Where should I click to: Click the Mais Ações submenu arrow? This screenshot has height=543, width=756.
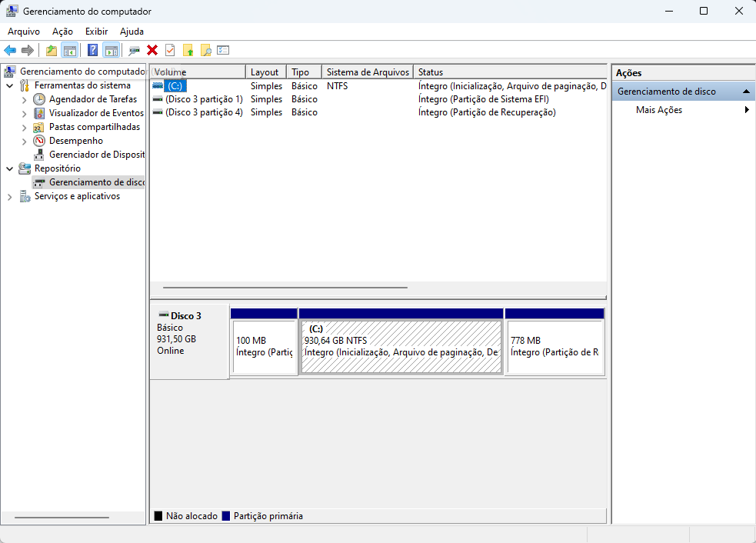[x=747, y=110]
